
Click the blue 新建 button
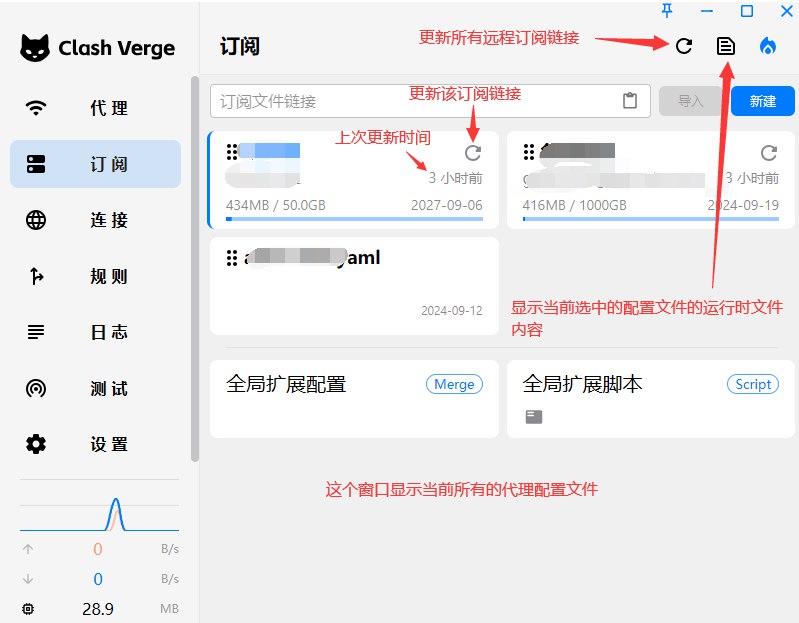pyautogui.click(x=762, y=101)
